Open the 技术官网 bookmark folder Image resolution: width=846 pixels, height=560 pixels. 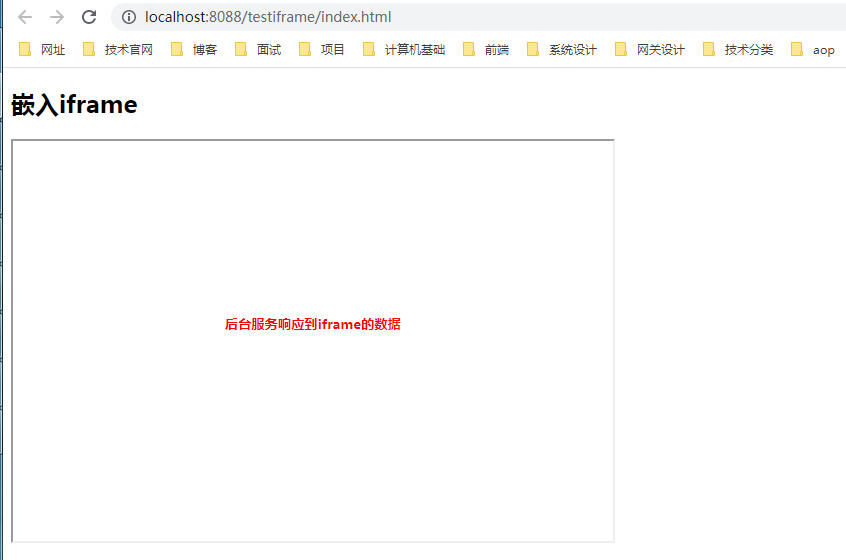pyautogui.click(x=118, y=50)
